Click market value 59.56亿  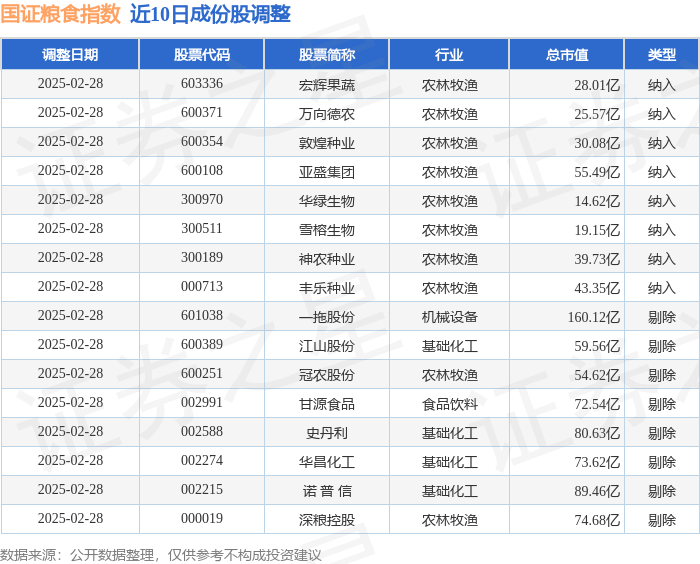click(x=597, y=346)
